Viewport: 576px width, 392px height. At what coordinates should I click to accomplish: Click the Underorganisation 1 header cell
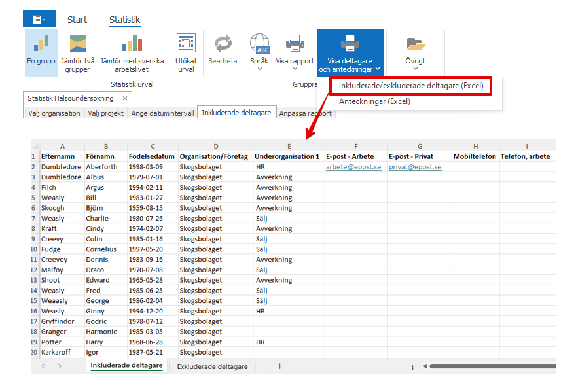point(289,156)
